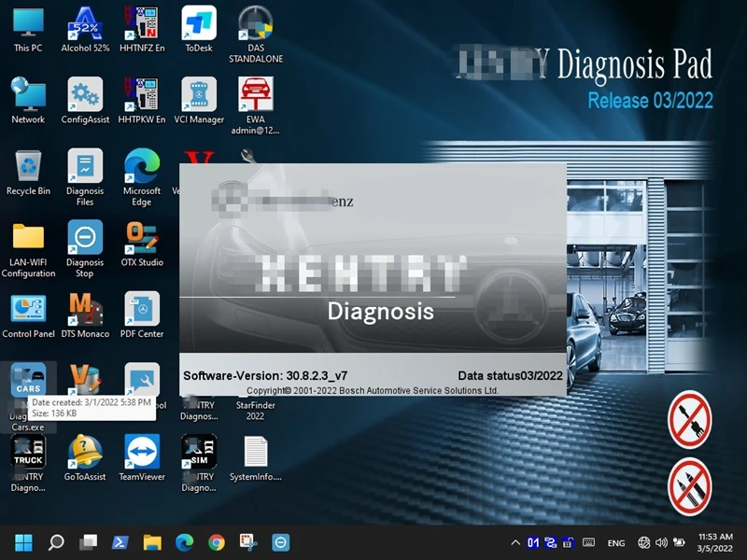Open Control Panel desktop icon

tap(28, 315)
